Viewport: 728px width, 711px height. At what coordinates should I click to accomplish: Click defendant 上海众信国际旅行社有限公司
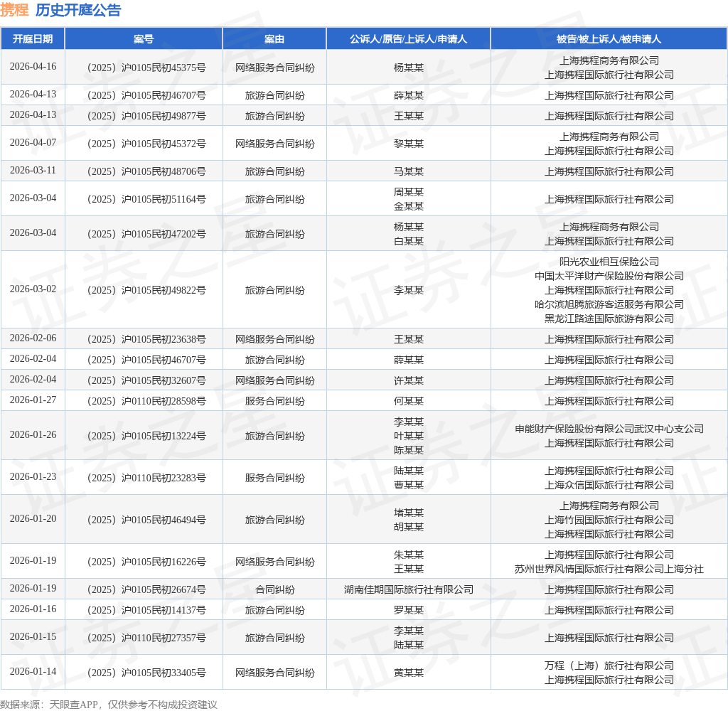pyautogui.click(x=609, y=485)
